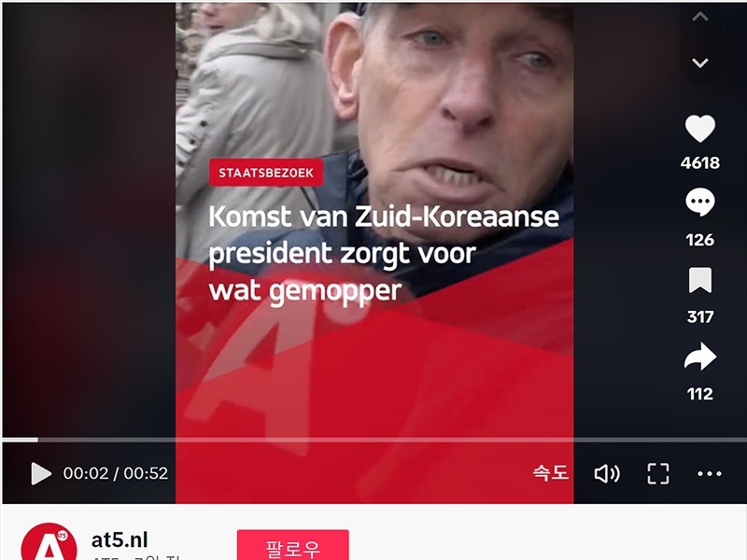Share the video using arrow icon
The width and height of the screenshot is (747, 560).
click(699, 357)
